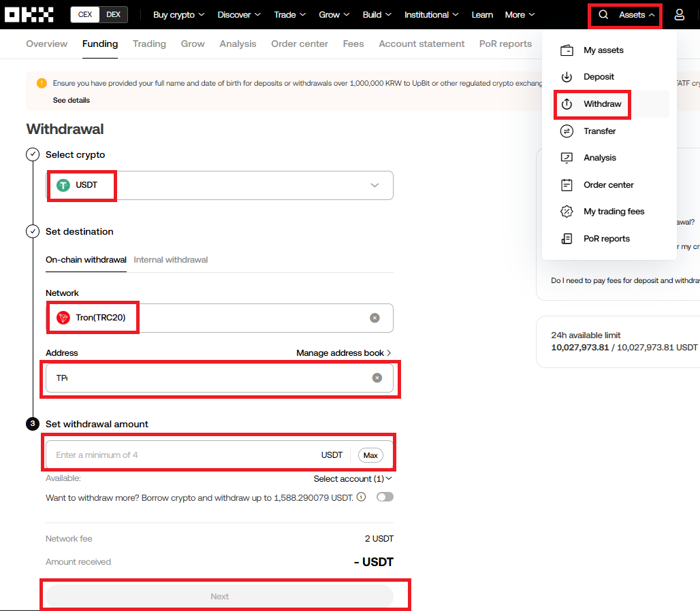Open Select account (1) dropdown
700x611 pixels.
pyautogui.click(x=353, y=478)
